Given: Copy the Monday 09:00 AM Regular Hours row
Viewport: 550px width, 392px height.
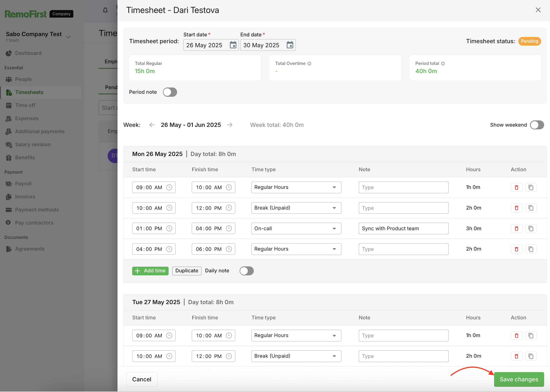Looking at the screenshot, I should pos(531,187).
